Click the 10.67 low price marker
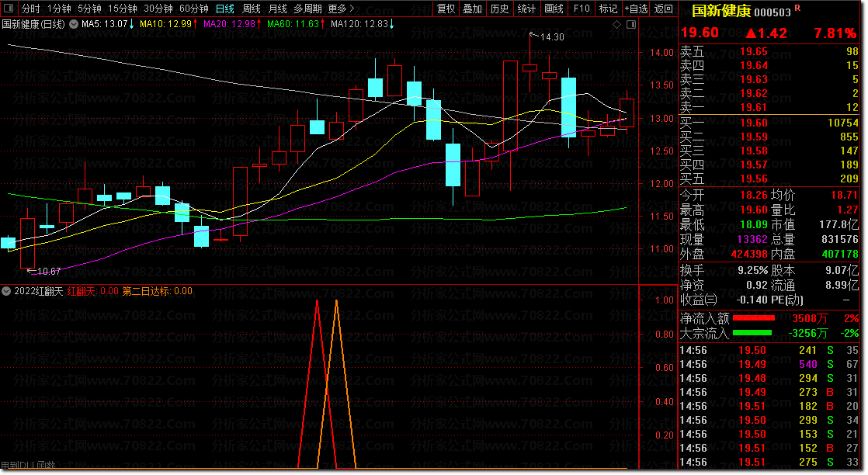 tap(47, 272)
